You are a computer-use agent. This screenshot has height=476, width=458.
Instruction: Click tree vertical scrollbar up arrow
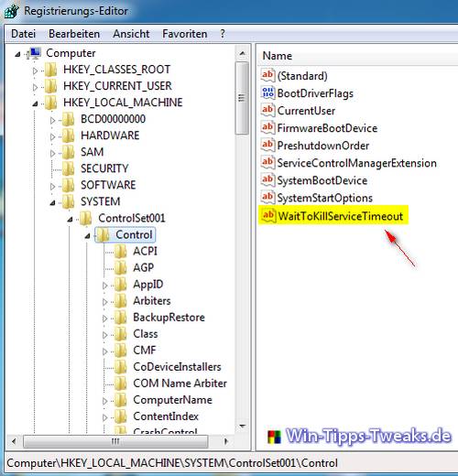point(243,53)
